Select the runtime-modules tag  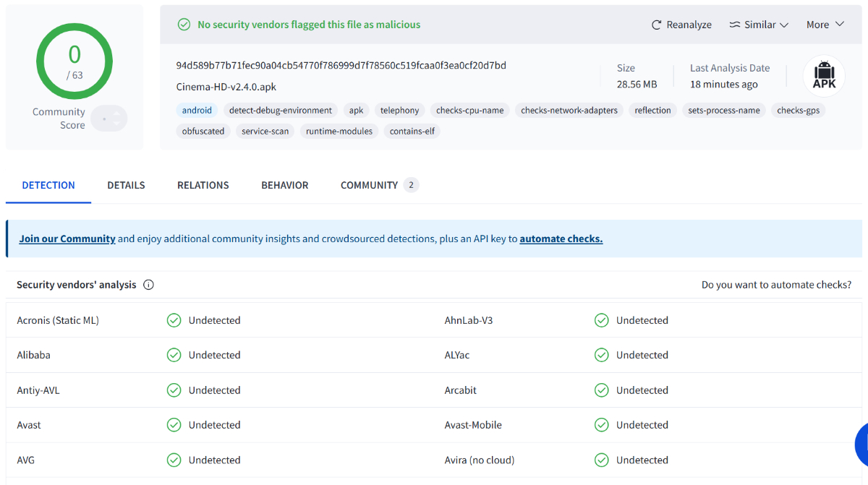pyautogui.click(x=339, y=132)
